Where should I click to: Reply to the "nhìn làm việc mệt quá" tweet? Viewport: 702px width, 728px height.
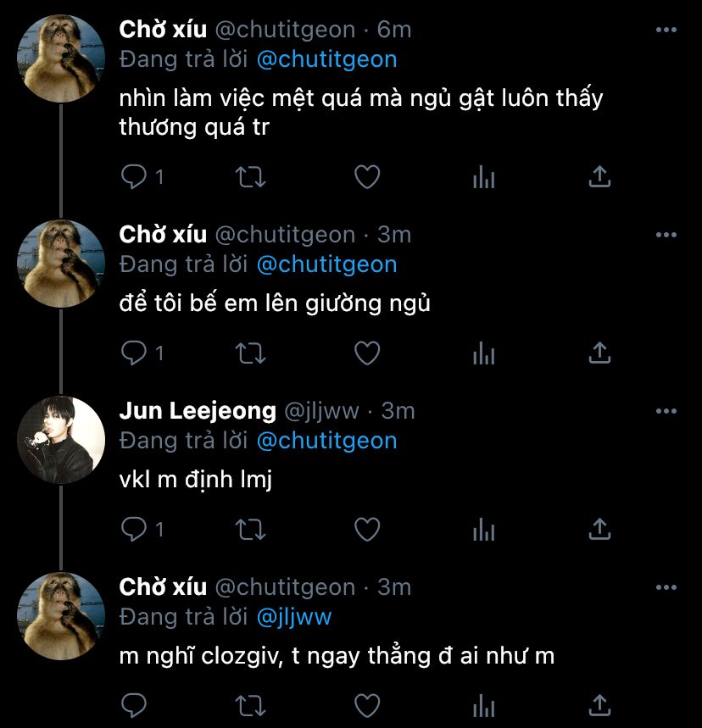(134, 177)
